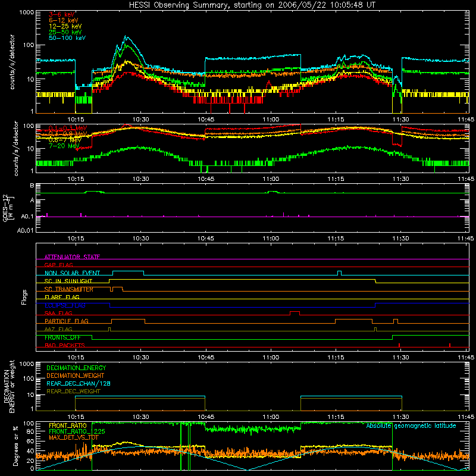The image size is (476, 476).
Task: Click the DECIMATION_WEIGHT legend entry
Action: click(x=76, y=375)
